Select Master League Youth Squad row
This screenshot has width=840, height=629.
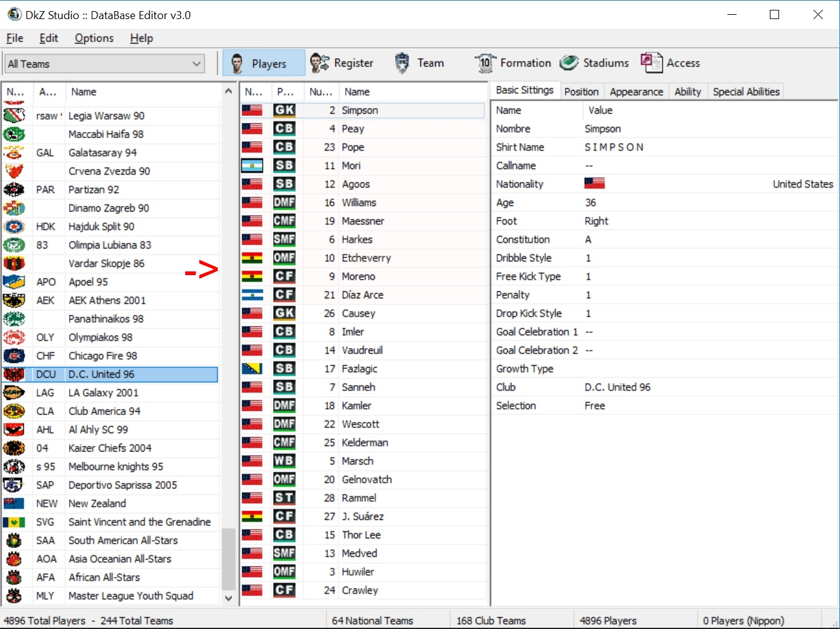110,596
